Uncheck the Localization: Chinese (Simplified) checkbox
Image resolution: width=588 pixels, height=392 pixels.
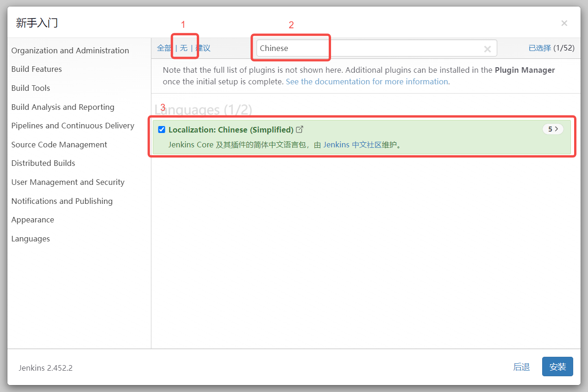pos(162,130)
